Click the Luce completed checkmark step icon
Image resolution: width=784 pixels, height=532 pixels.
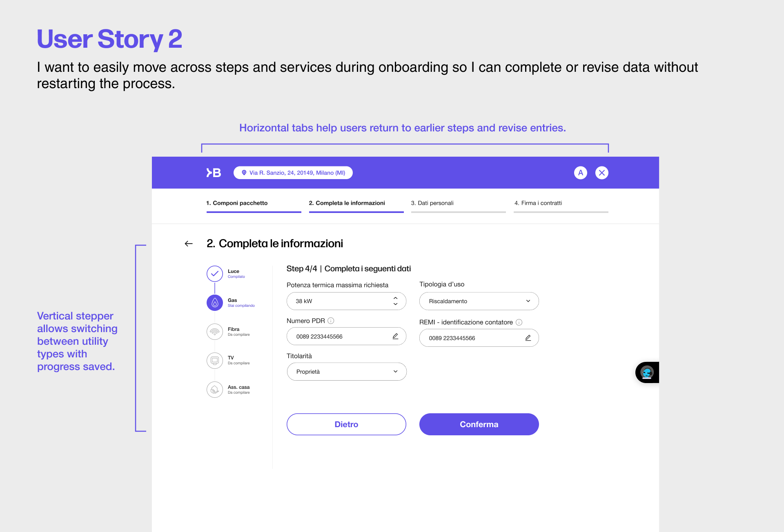(214, 274)
